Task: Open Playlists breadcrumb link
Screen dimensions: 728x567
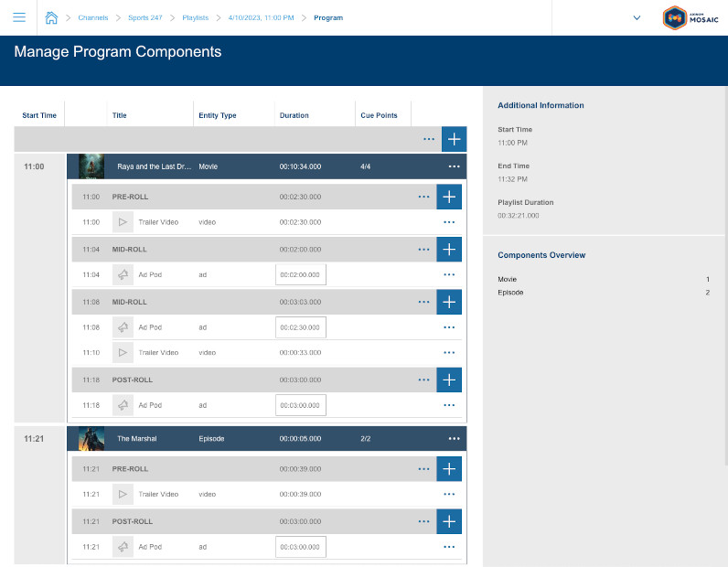Action: point(197,17)
